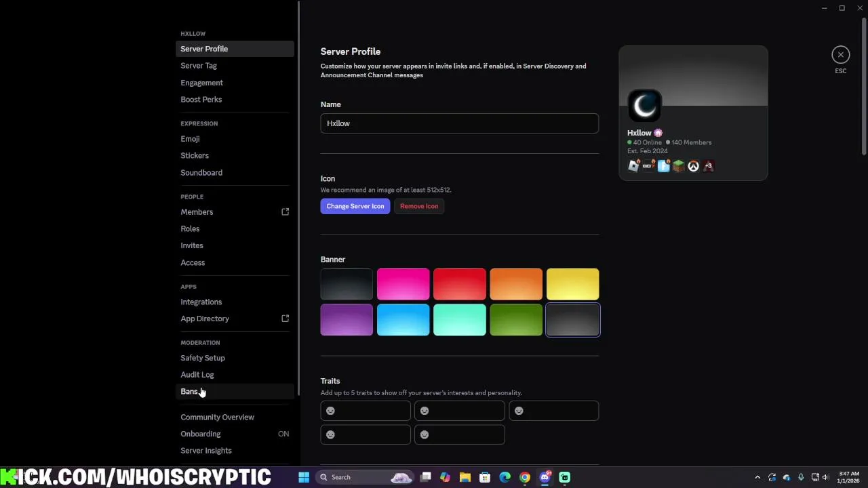
Task: Open Microsoft Store from the taskbar
Action: [x=485, y=477]
